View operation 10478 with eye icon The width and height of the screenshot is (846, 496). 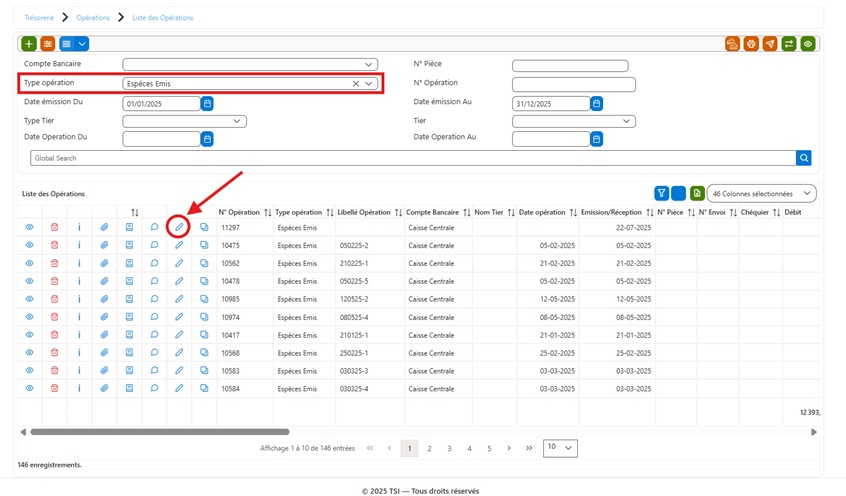(x=30, y=281)
